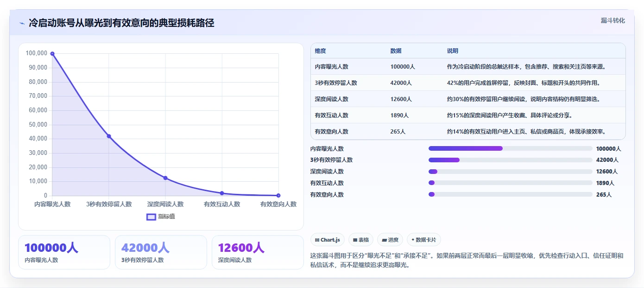Click chart data point at 有效意向人数

coord(278,195)
